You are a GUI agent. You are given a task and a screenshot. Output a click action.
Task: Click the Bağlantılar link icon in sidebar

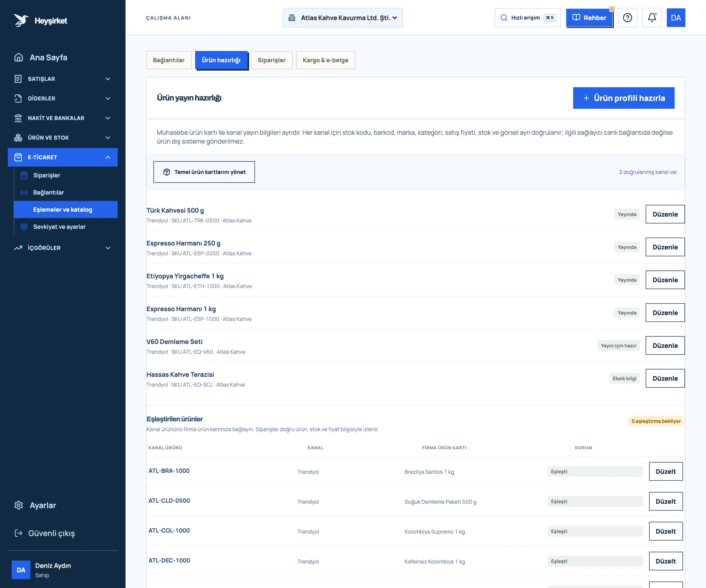coord(24,192)
